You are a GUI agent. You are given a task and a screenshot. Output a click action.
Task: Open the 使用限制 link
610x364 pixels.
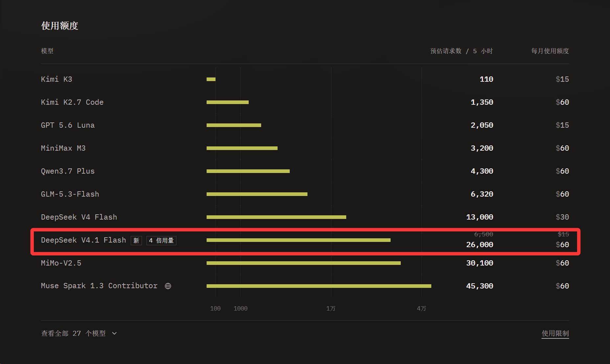(555, 333)
